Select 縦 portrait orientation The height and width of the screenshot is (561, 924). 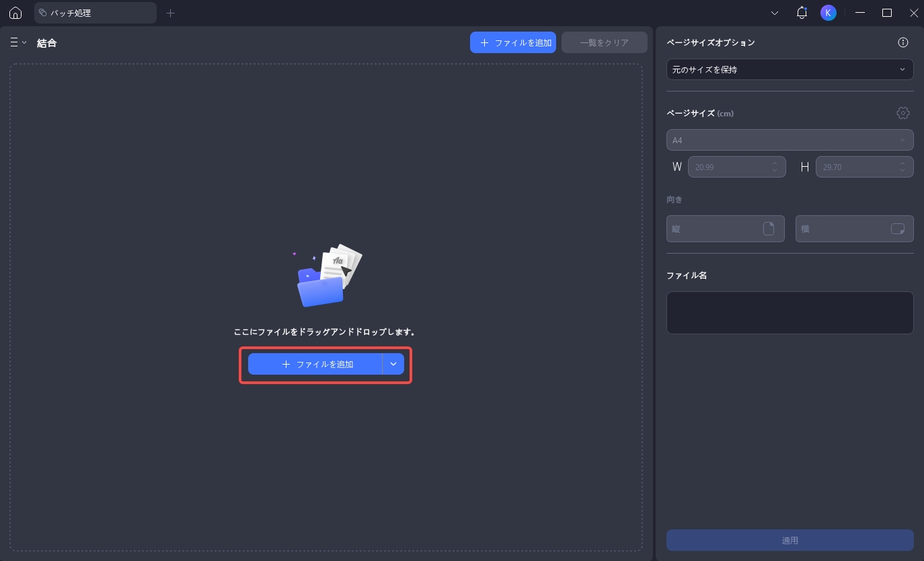[726, 229]
